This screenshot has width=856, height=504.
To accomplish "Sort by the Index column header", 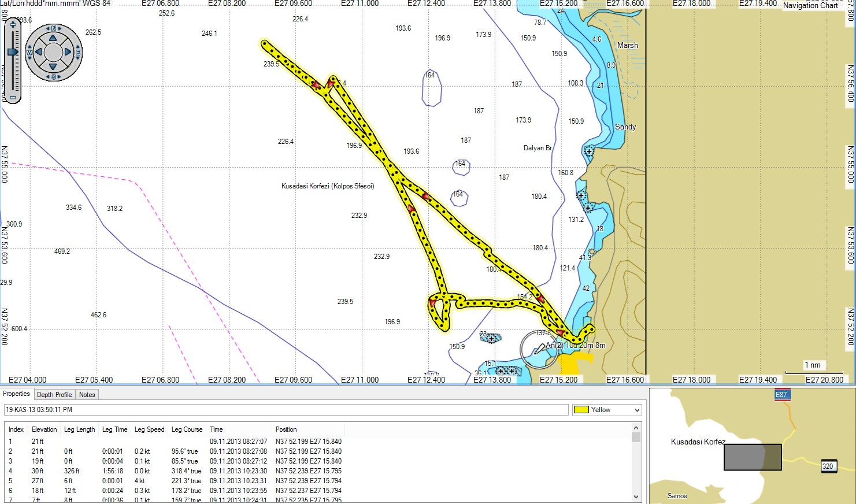I will (16, 429).
